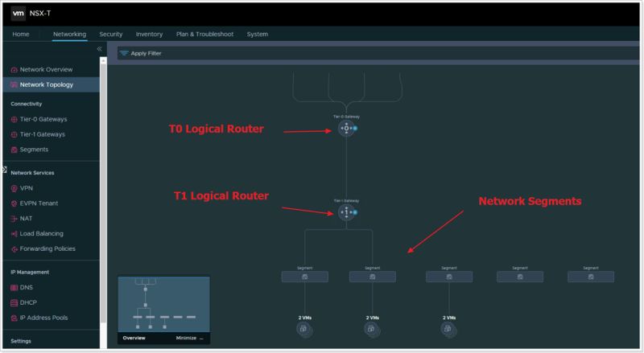Switch to the Networking tab
Screen dimensions: 644x353
(x=69, y=34)
